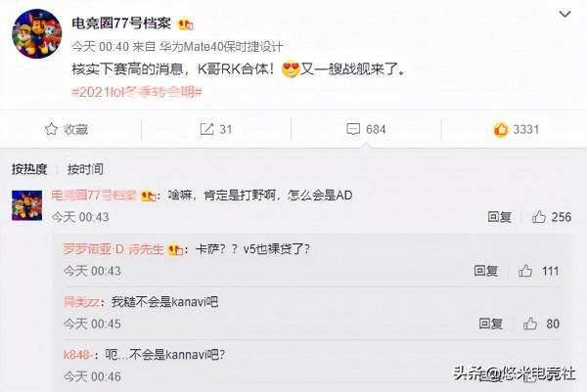The width and height of the screenshot is (587, 392).
Task: Like the comment with 256 likes
Action: click(538, 217)
